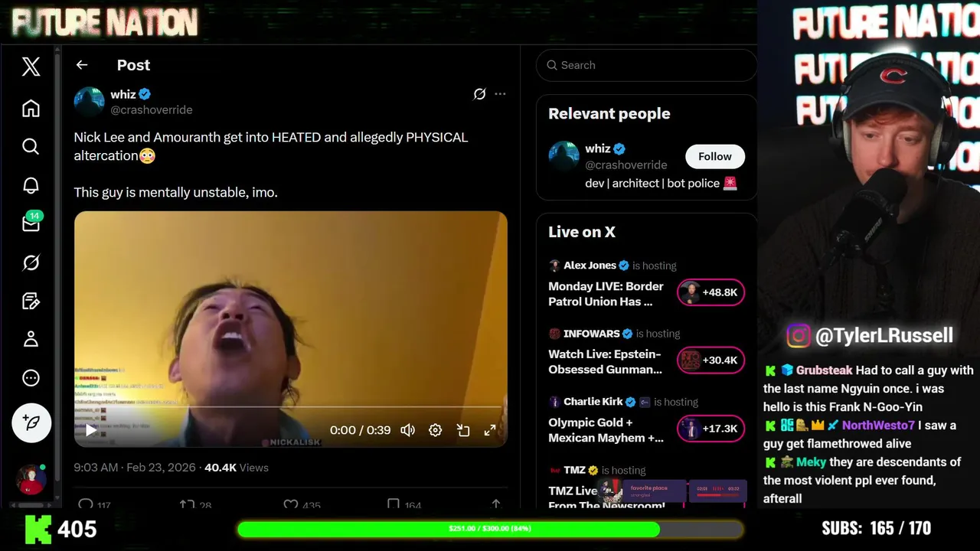Play the video in the post
Screen dimensions: 980x551
coord(91,430)
